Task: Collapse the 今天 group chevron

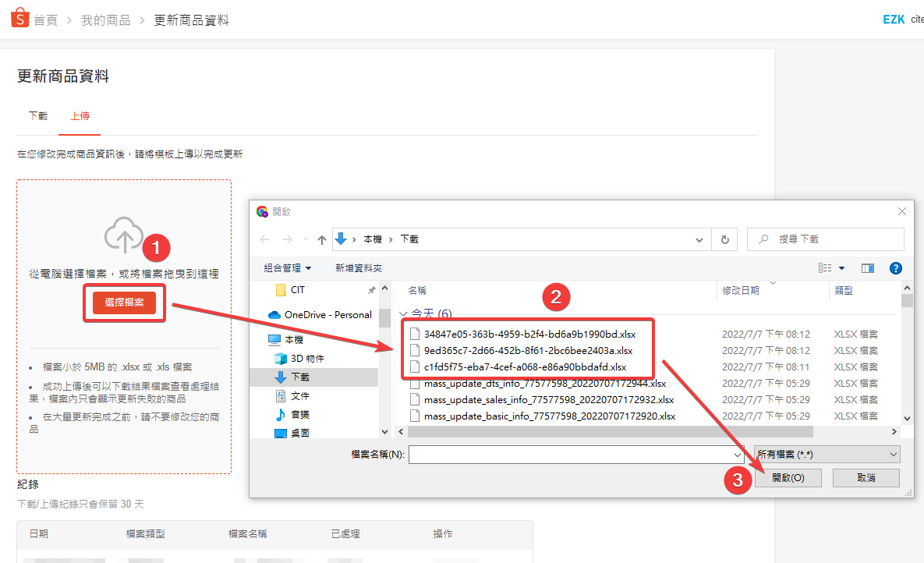Action: coord(403,314)
